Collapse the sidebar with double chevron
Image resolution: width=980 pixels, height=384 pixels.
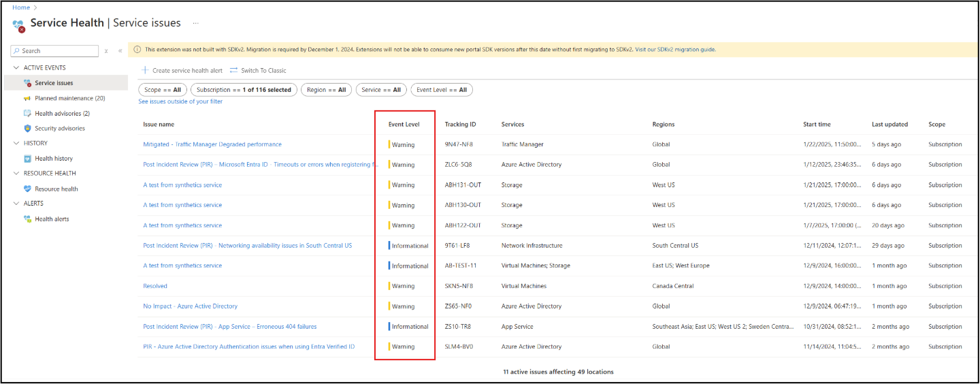coord(120,51)
